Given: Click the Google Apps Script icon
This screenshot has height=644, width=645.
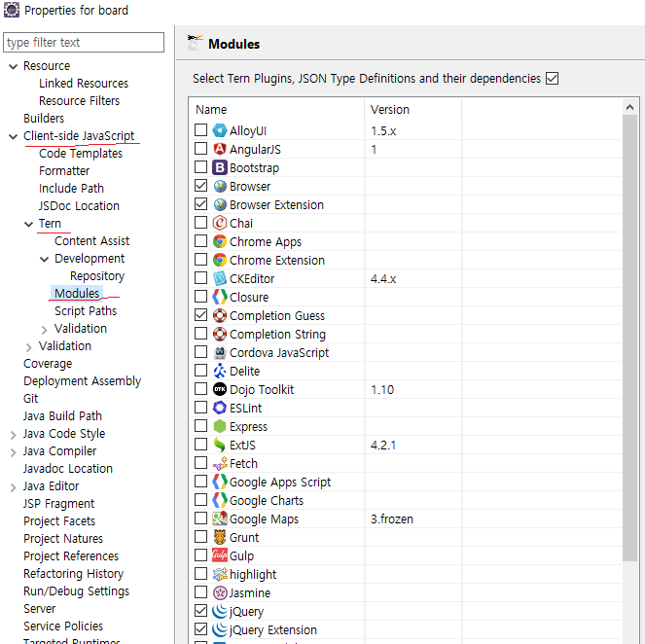Looking at the screenshot, I should click(x=220, y=482).
